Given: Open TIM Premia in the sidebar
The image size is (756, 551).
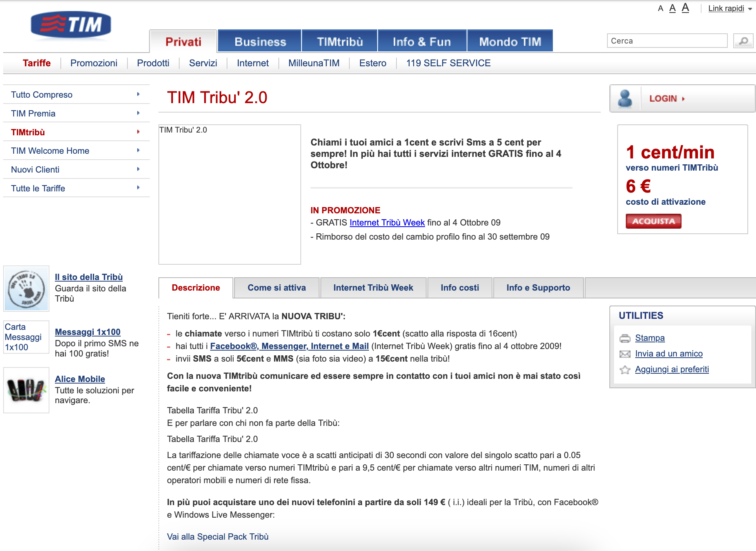Looking at the screenshot, I should [x=76, y=113].
